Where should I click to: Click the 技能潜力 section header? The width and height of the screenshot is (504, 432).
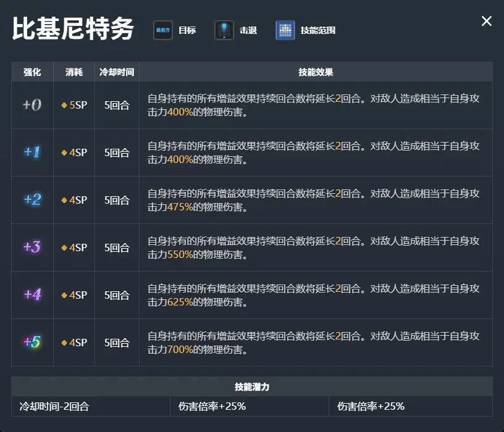pyautogui.click(x=252, y=387)
